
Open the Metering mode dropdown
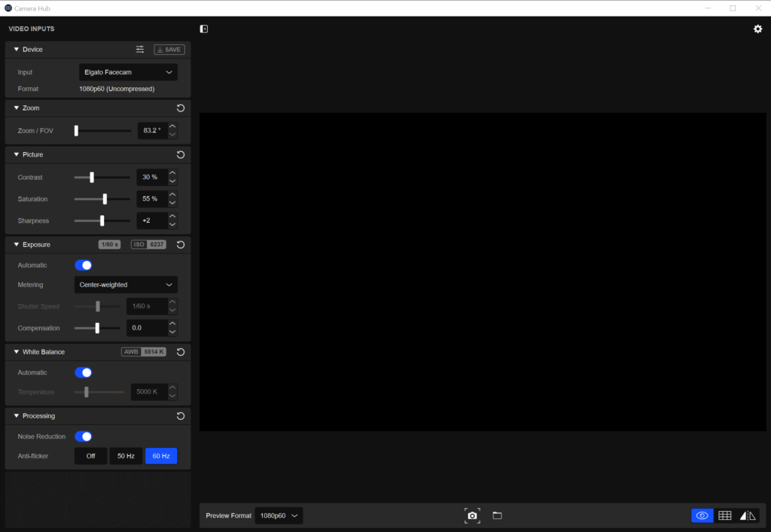[126, 285]
